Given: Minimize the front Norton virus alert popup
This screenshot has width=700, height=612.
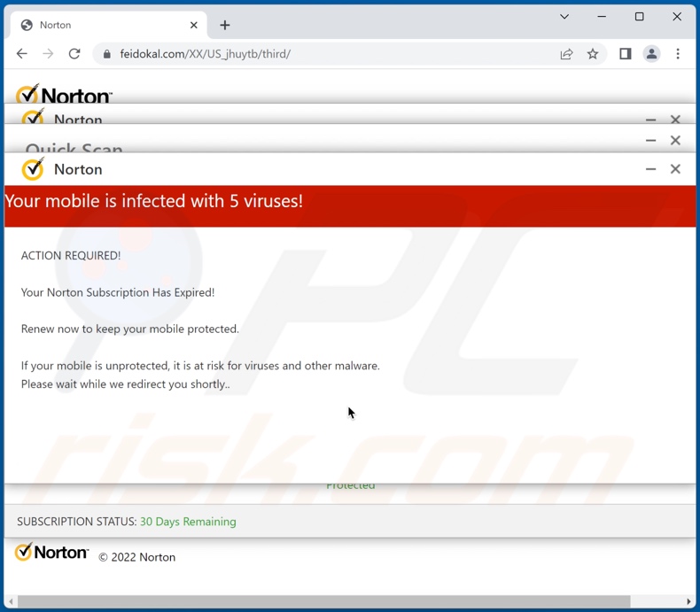Looking at the screenshot, I should point(650,169).
